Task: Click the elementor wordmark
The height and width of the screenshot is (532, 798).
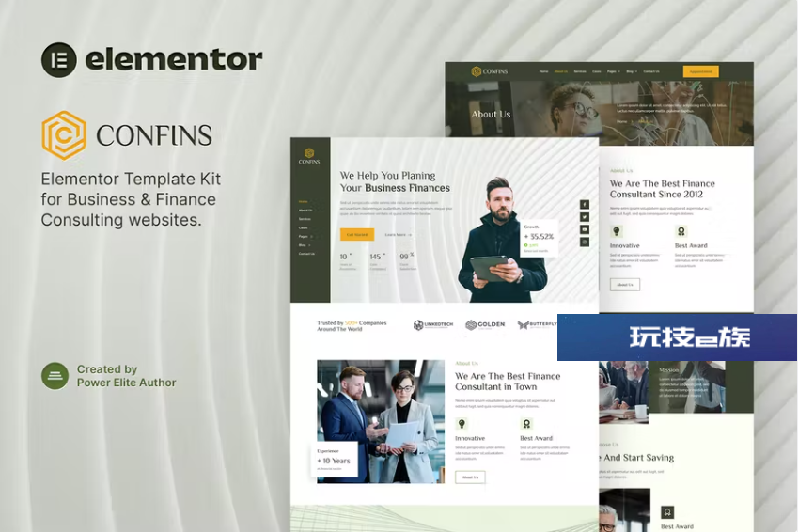Action: tap(174, 59)
